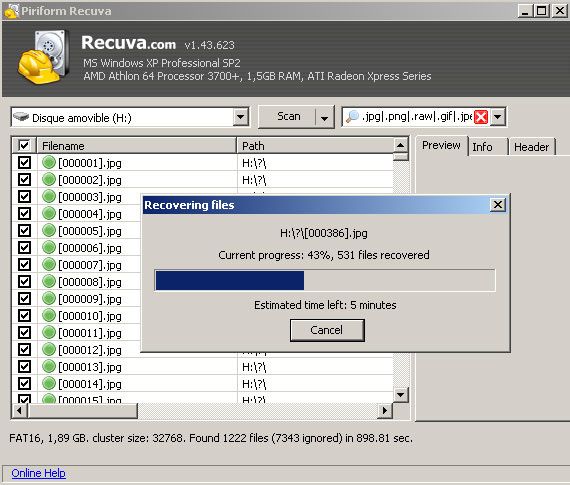Uncheck the [000002].jpg checkbox
The image size is (570, 485).
point(24,180)
